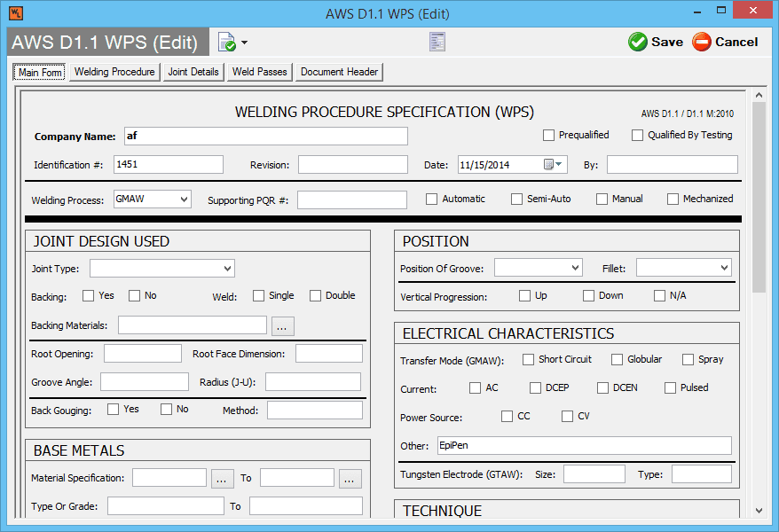This screenshot has height=532, width=779.
Task: Check the DCEN current checkbox
Action: pos(602,387)
